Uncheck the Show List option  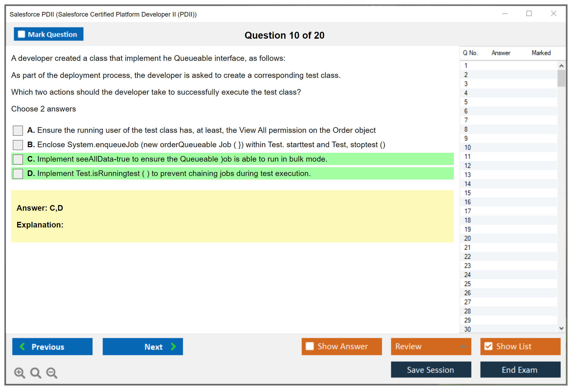click(488, 346)
